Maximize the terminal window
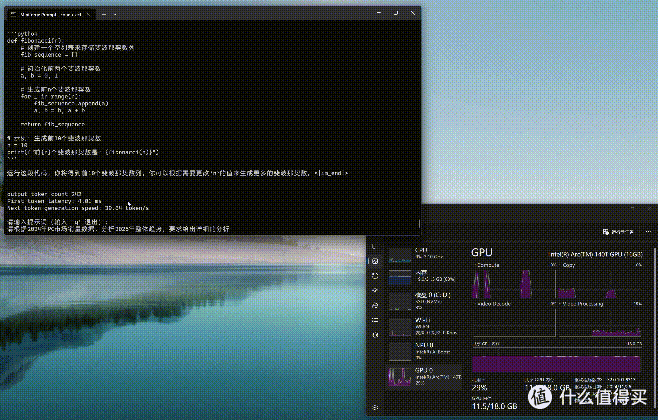 click(396, 13)
